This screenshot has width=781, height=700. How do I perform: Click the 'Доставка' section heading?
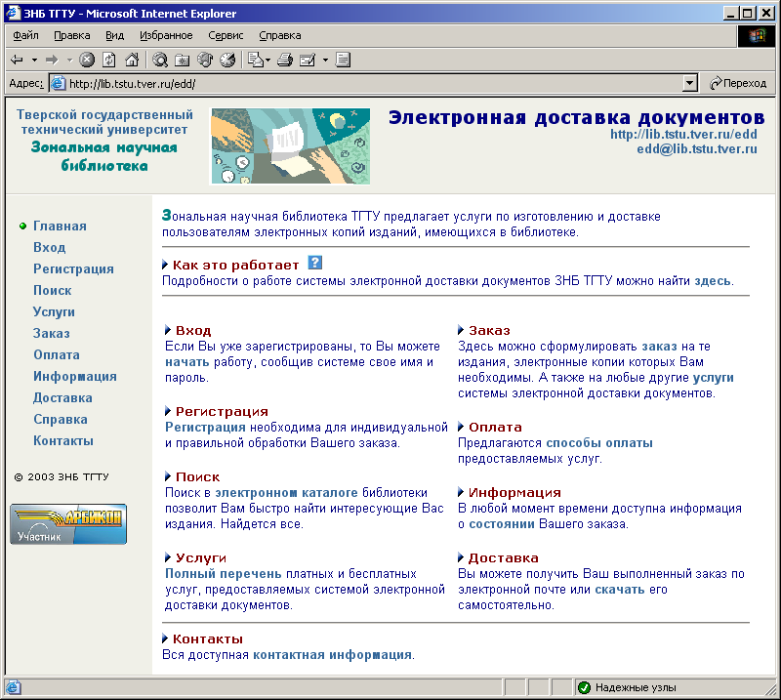pos(503,558)
